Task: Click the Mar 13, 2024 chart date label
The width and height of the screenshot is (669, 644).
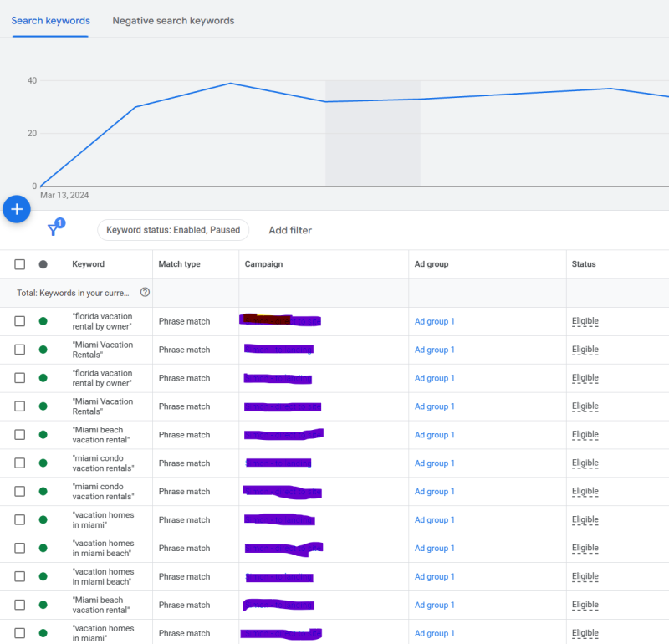Action: click(64, 195)
